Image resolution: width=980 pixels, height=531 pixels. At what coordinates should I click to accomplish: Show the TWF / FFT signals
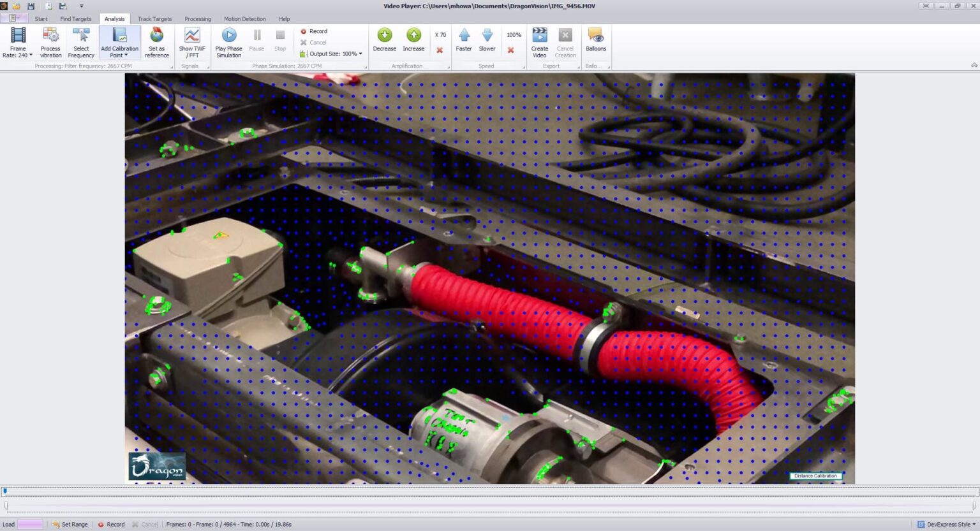tap(192, 43)
